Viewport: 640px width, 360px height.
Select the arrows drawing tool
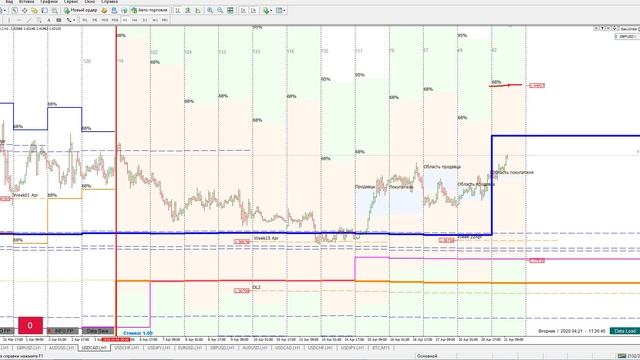click(69, 20)
